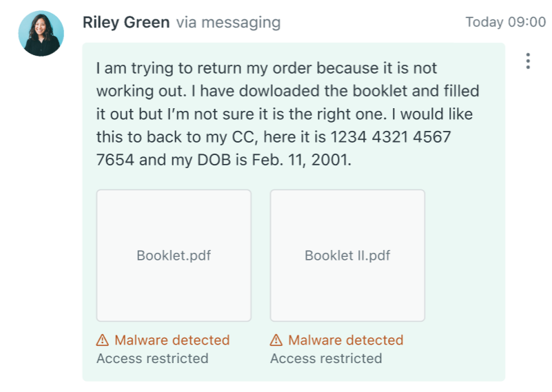Click the digits 7654 in the message

119,160
